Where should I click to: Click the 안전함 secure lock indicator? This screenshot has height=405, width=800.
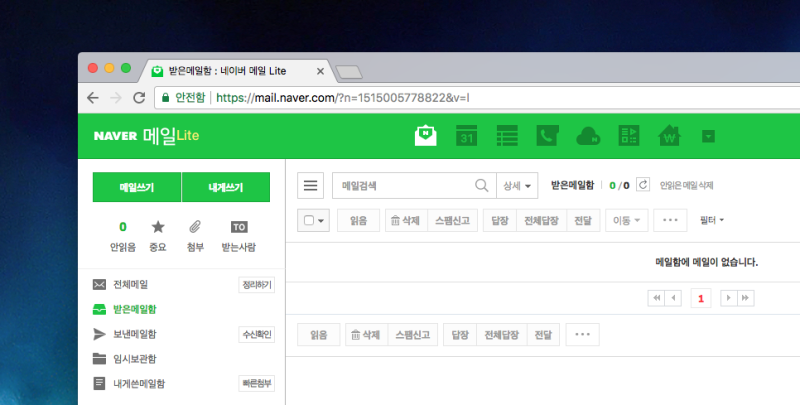pos(183,97)
